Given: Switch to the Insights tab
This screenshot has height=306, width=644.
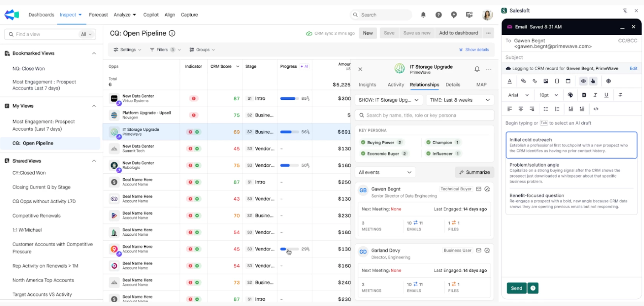Looking at the screenshot, I should coord(367,85).
